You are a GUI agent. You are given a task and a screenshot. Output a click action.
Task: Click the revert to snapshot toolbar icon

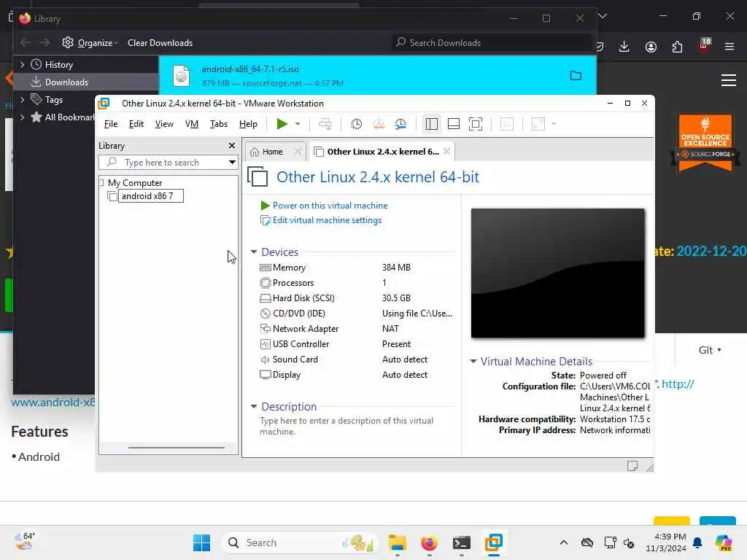pyautogui.click(x=379, y=124)
